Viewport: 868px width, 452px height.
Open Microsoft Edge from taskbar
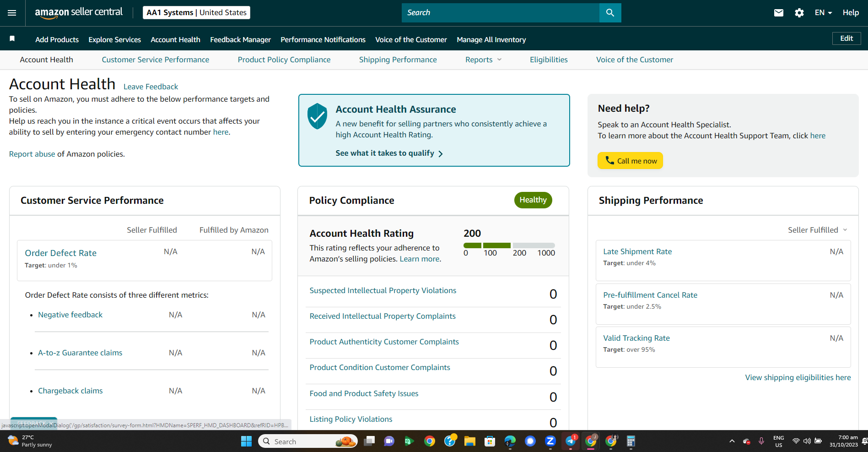coord(510,441)
